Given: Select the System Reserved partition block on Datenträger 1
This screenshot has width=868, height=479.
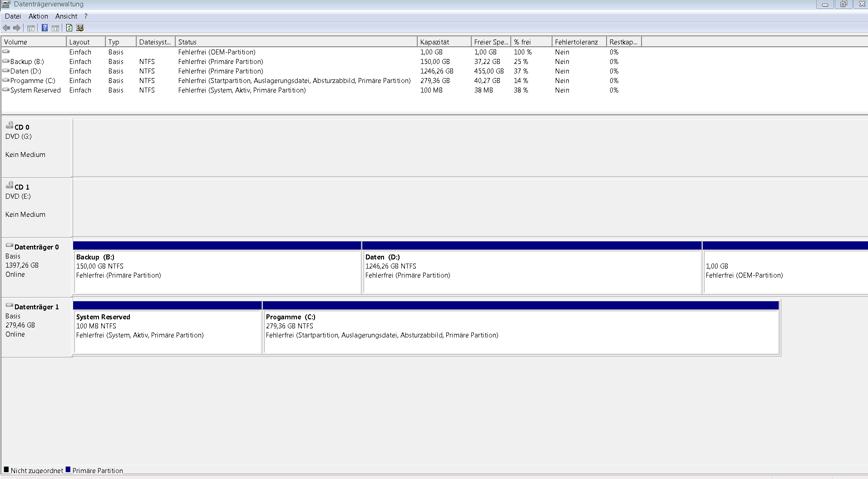Looking at the screenshot, I should click(168, 327).
